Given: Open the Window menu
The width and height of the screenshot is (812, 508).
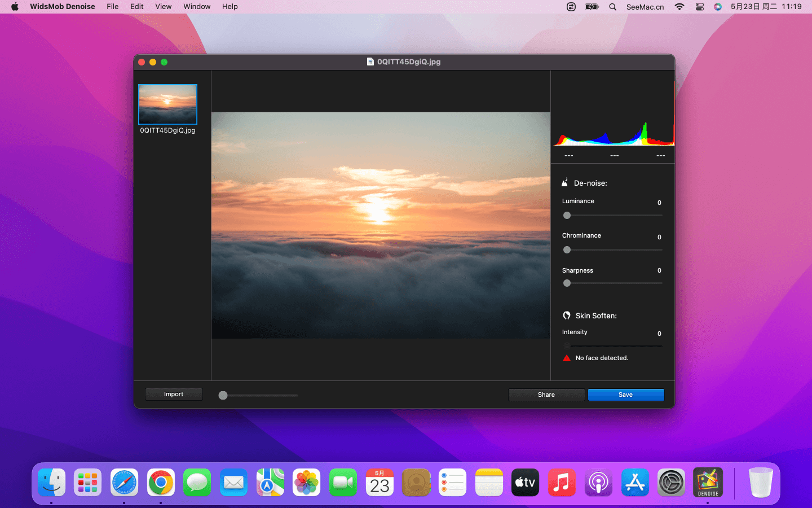Looking at the screenshot, I should [x=197, y=7].
